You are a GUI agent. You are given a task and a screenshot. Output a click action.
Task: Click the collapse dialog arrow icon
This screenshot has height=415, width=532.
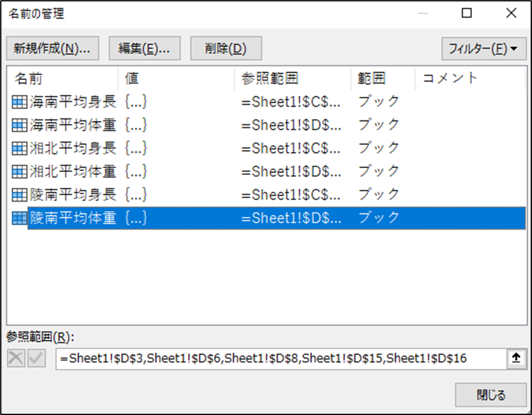tap(516, 359)
